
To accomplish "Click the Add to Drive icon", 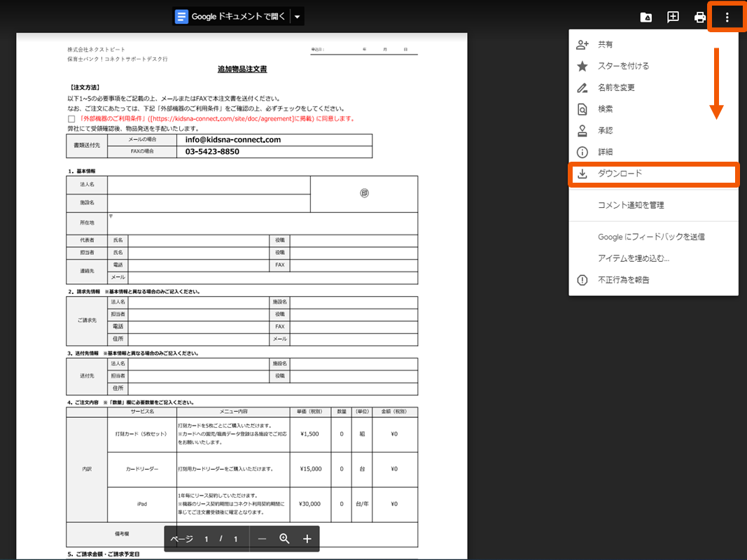I will tap(646, 17).
